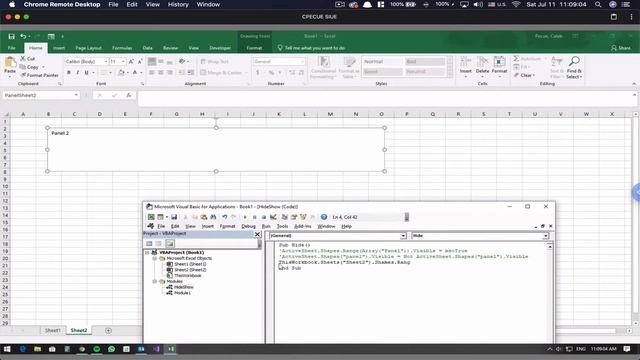Open History menu in macOS menu bar
This screenshot has width=640, height=360.
(x=178, y=4)
